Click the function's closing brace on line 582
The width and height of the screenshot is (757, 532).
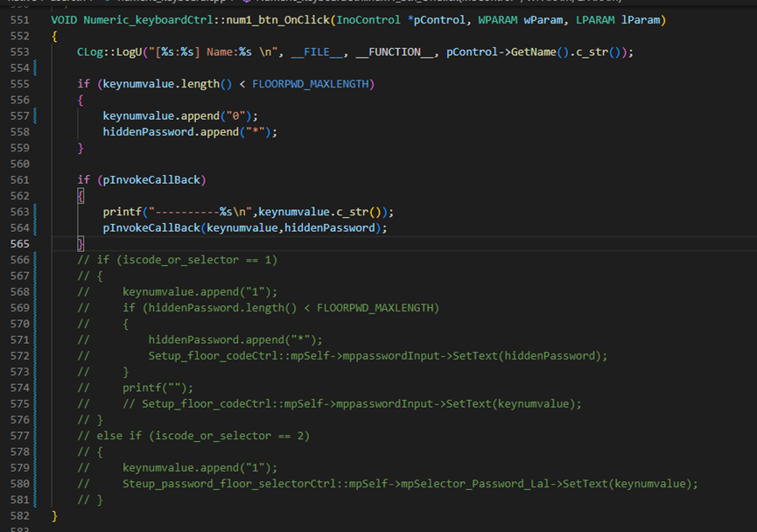coord(55,516)
